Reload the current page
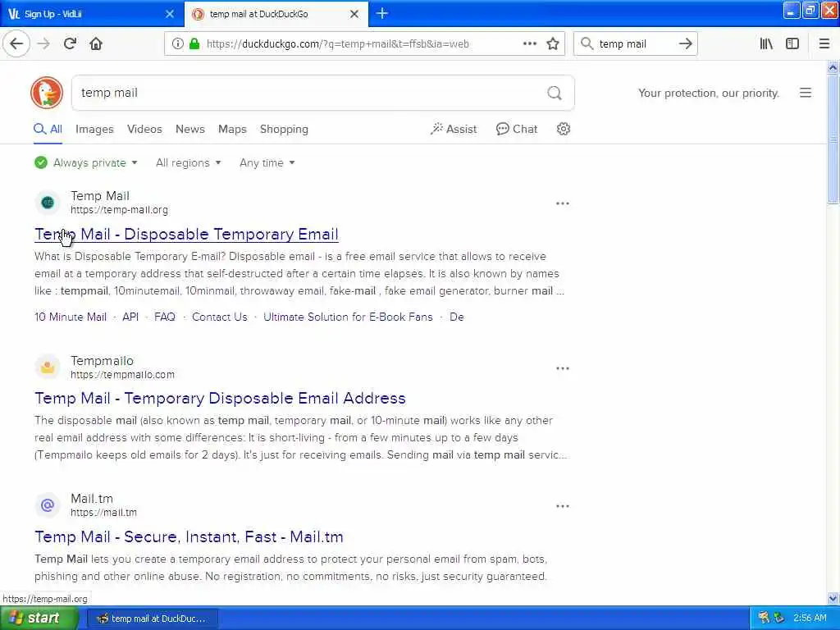This screenshot has width=840, height=630. (70, 44)
